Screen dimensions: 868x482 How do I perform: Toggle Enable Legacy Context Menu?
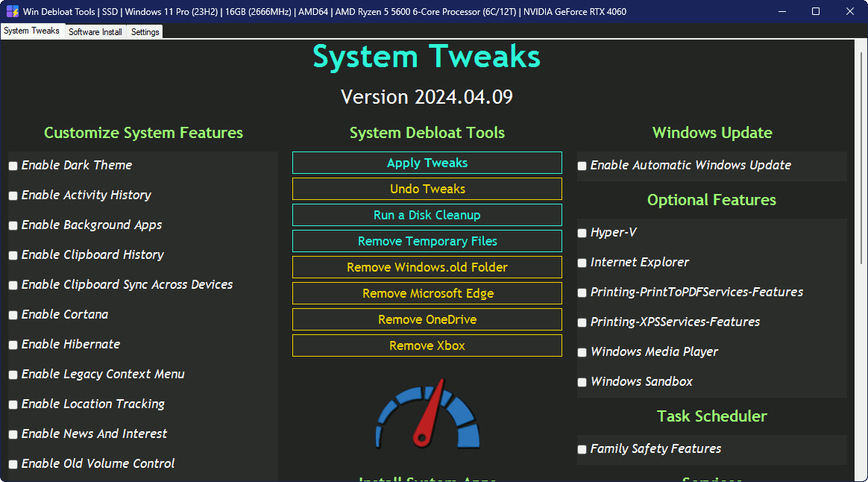point(13,375)
